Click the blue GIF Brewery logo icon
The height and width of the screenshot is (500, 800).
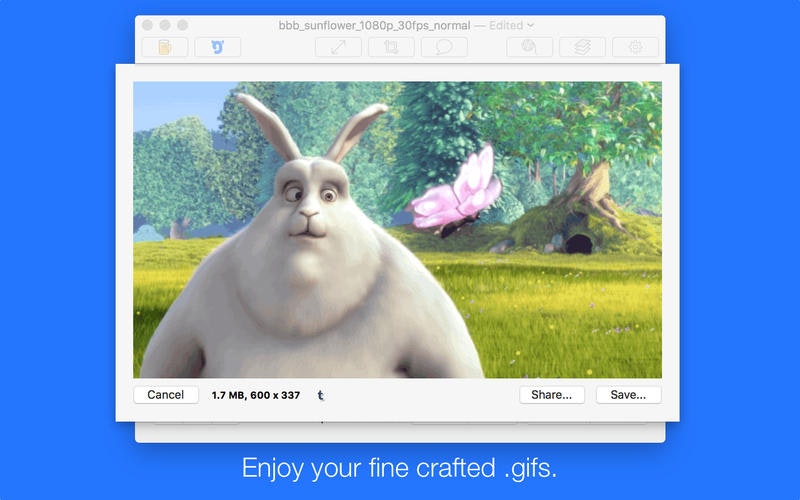pyautogui.click(x=218, y=47)
